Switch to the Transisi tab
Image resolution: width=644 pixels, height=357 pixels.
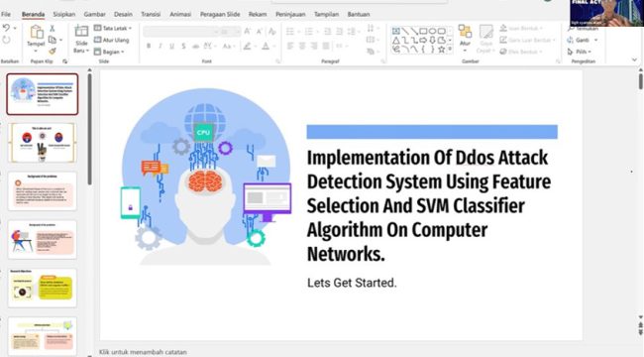pyautogui.click(x=151, y=14)
